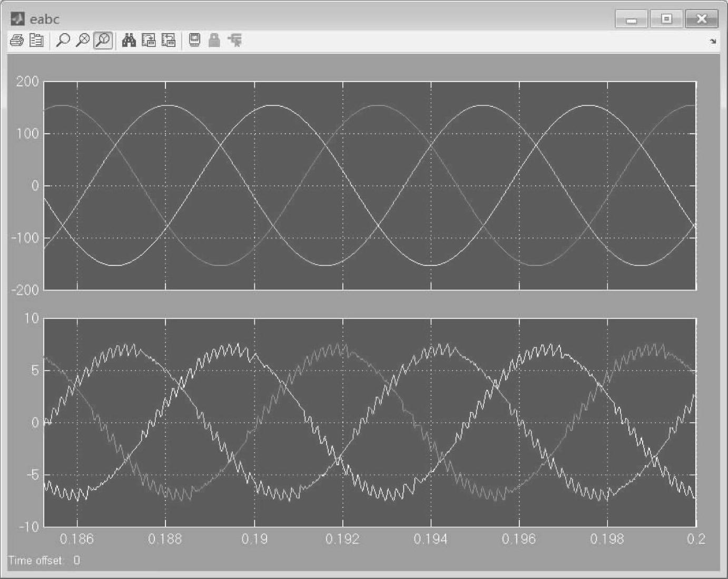728x579 pixels.
Task: Click the Autoscale binoculars icon
Action: [129, 41]
